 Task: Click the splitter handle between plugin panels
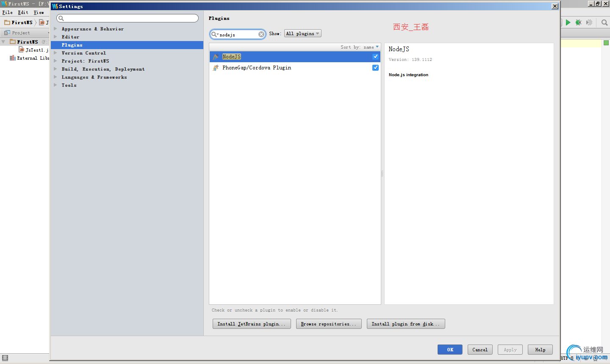coord(382,174)
